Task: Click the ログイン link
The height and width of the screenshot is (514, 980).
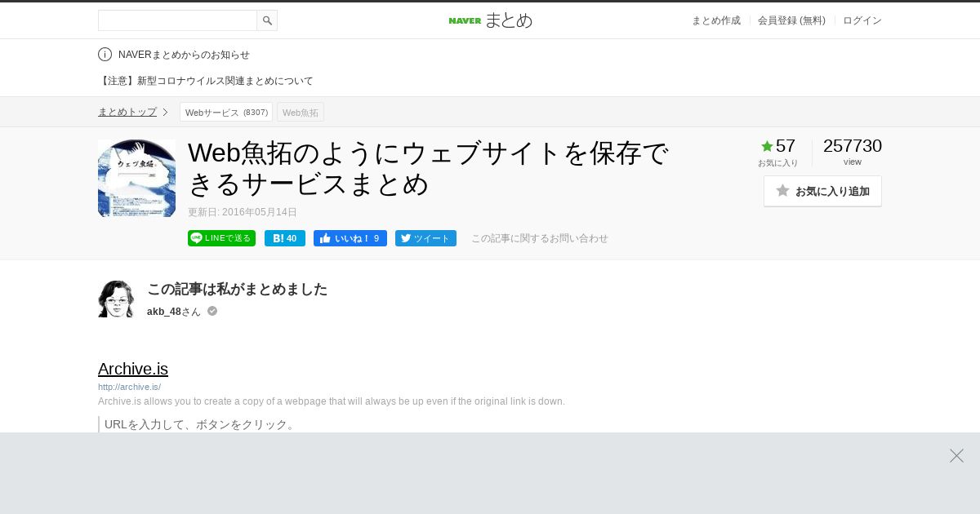Action: (862, 20)
